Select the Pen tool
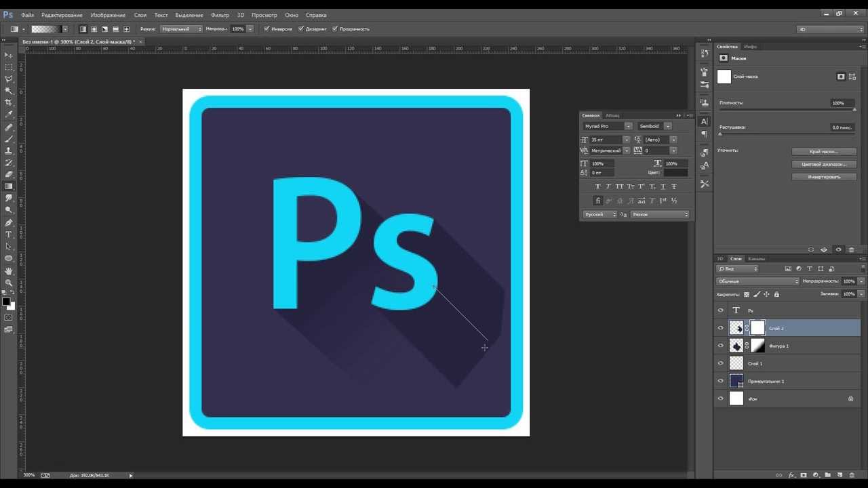This screenshot has height=488, width=868. pyautogui.click(x=9, y=222)
